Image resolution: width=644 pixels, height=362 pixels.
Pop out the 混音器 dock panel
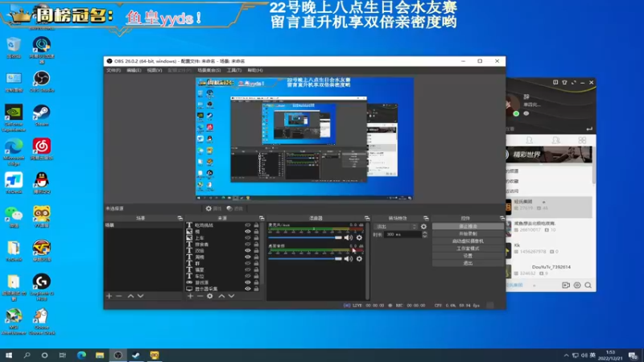(367, 218)
